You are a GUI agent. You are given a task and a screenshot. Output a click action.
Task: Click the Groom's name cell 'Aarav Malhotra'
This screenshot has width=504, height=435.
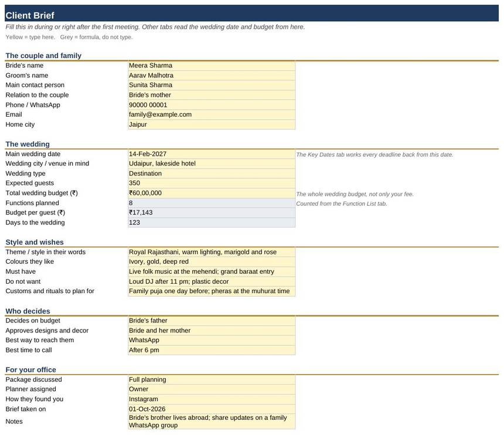pos(212,75)
